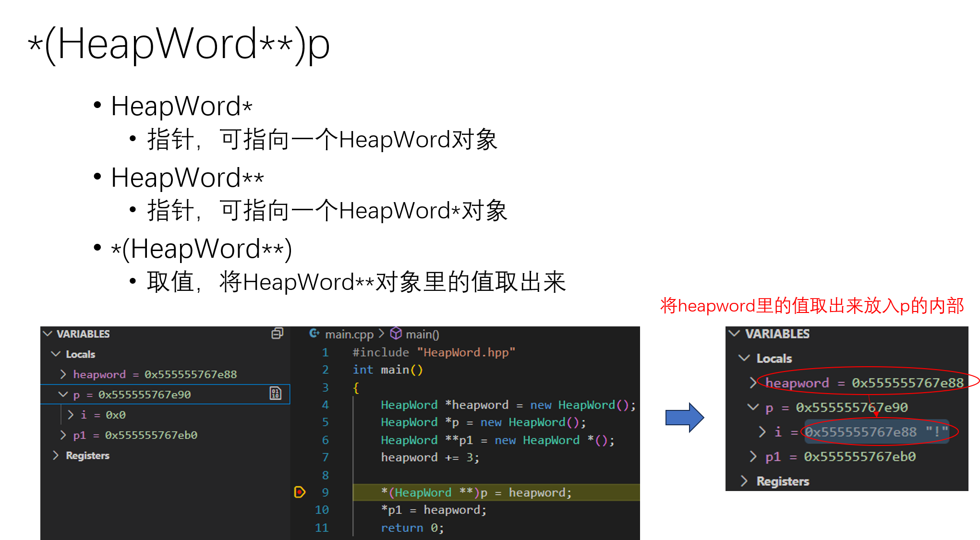Select the highlighted i value 0x555555767e88
The width and height of the screenshot is (980, 540).
point(861,432)
